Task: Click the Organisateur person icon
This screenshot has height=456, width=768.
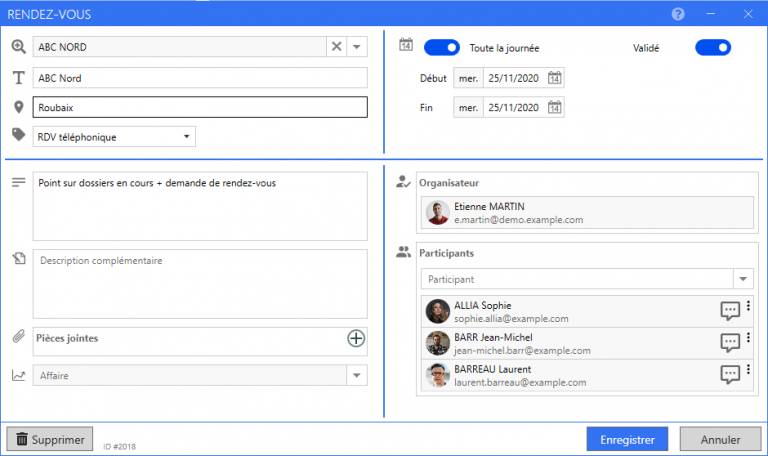Action: tap(403, 182)
